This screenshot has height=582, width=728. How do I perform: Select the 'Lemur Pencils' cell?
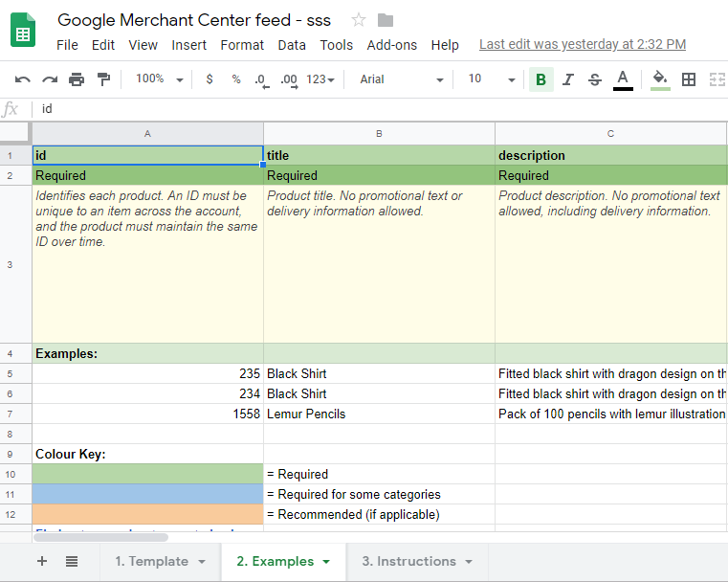click(379, 414)
